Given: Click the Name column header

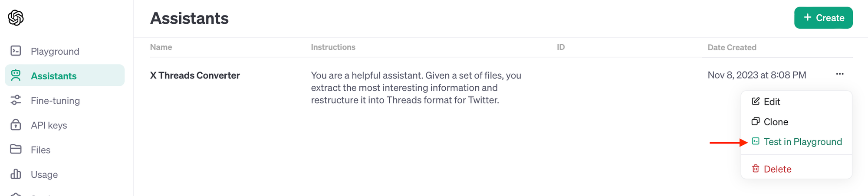Looking at the screenshot, I should click(161, 47).
